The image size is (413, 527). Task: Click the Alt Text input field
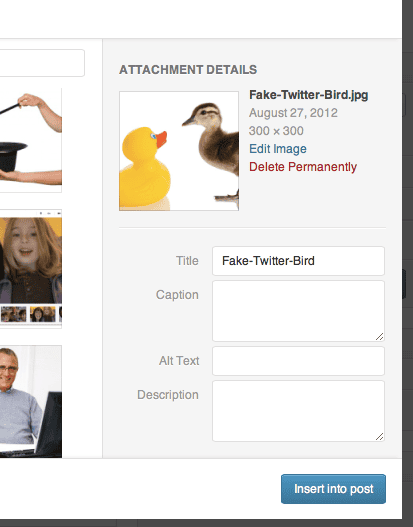pos(298,361)
